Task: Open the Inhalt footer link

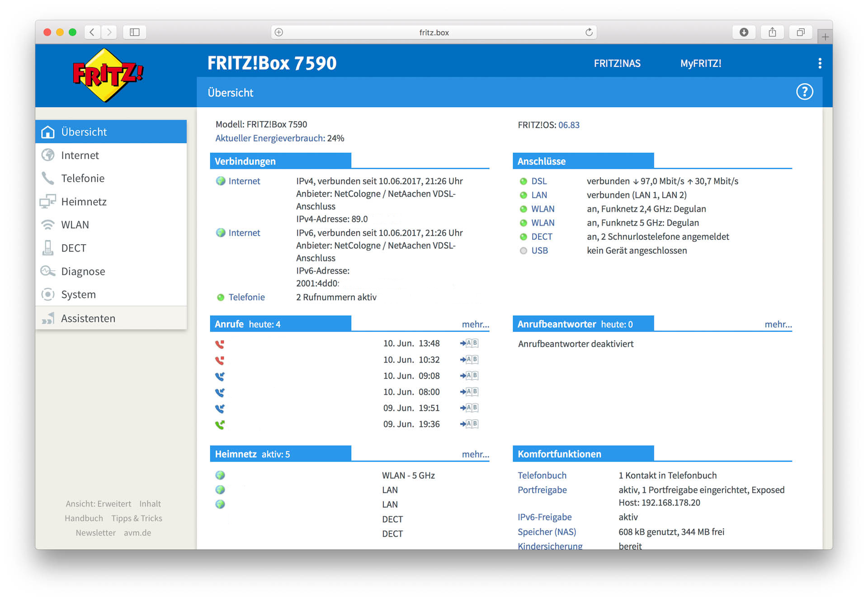Action: click(150, 504)
